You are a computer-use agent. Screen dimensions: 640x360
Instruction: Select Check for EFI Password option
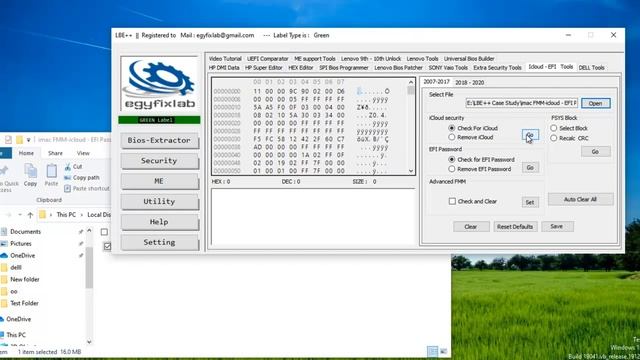click(x=451, y=159)
